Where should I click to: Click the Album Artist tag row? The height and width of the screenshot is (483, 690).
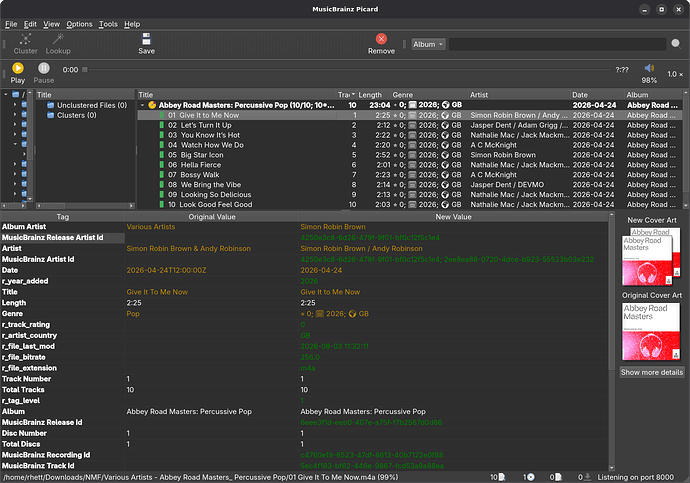305,227
